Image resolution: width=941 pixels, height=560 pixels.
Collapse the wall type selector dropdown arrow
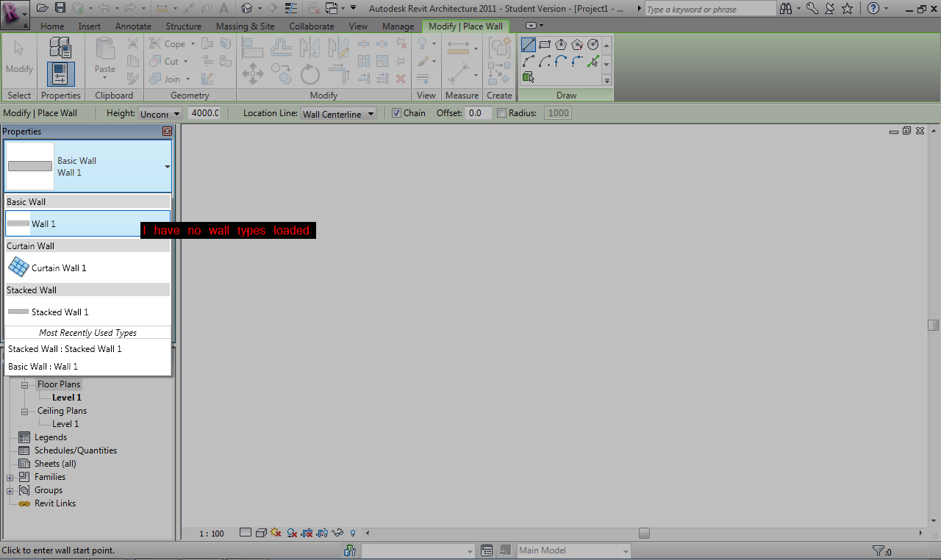[167, 167]
